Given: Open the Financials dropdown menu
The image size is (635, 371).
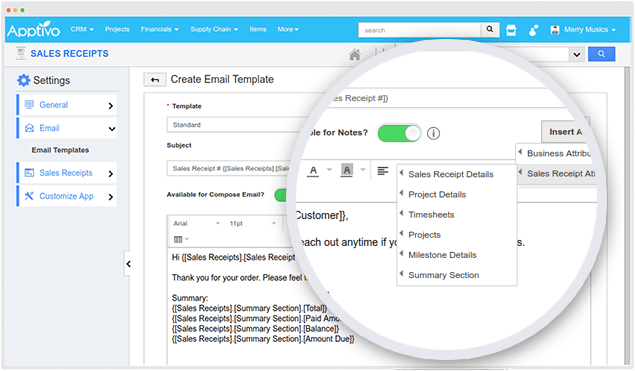Looking at the screenshot, I should (x=160, y=29).
